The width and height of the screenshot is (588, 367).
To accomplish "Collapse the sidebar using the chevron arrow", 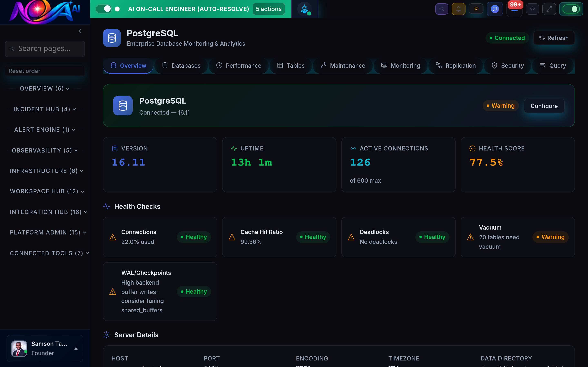I will tap(80, 31).
